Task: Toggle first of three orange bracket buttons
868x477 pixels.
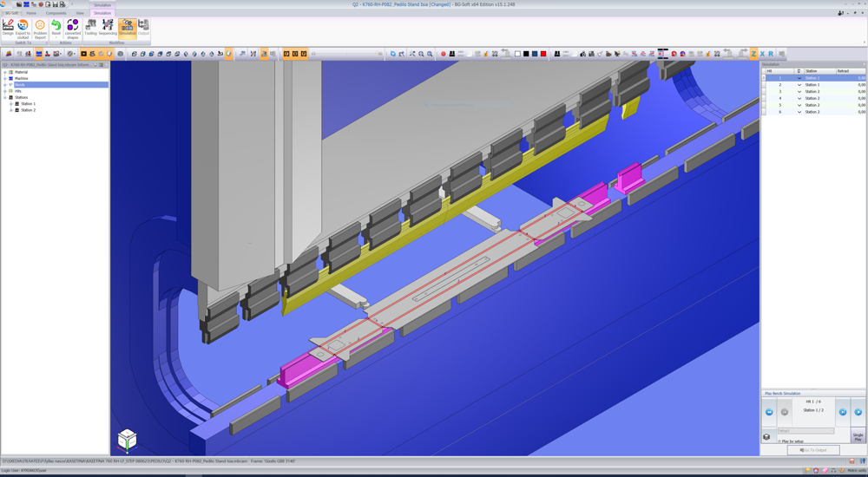Action: (x=286, y=54)
